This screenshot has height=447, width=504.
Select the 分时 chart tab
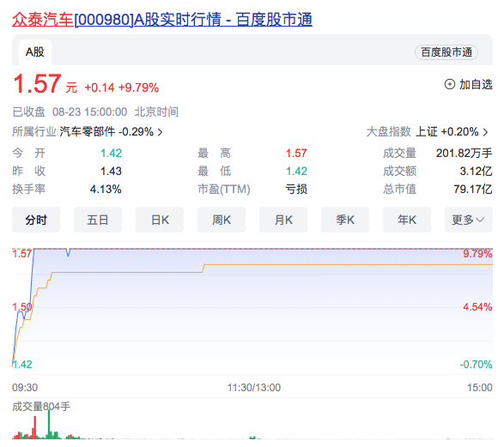point(36,220)
